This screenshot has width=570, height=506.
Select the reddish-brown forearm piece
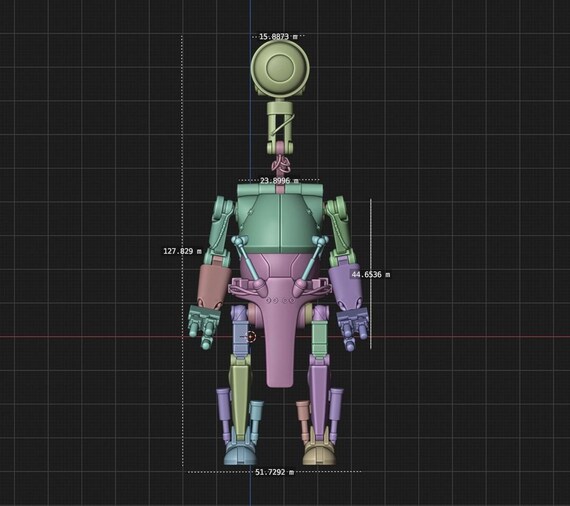point(214,285)
